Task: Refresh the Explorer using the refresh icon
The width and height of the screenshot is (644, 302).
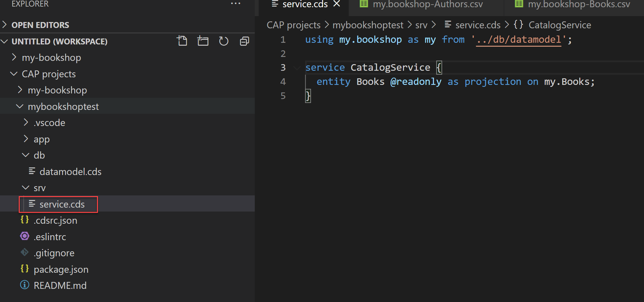Action: click(224, 41)
